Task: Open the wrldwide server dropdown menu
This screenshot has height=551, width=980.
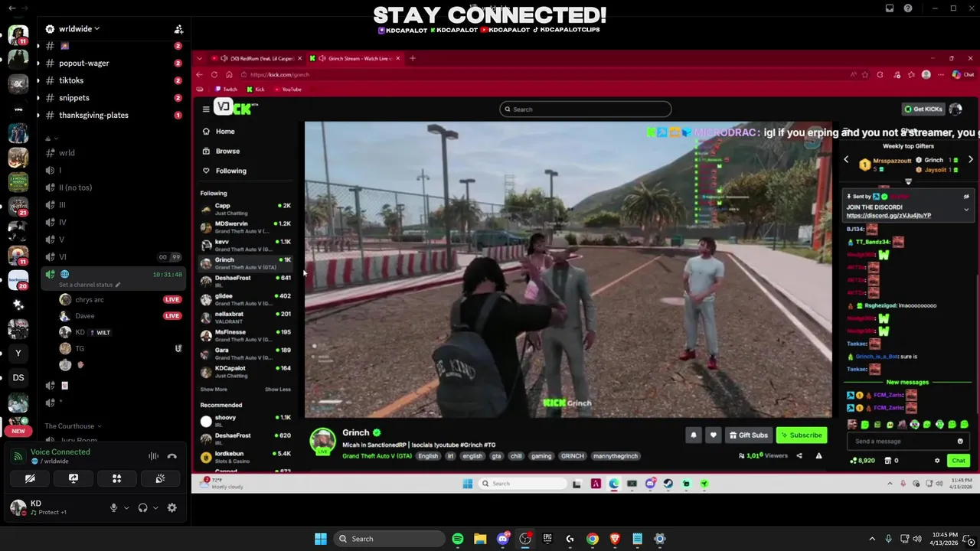Action: (79, 28)
